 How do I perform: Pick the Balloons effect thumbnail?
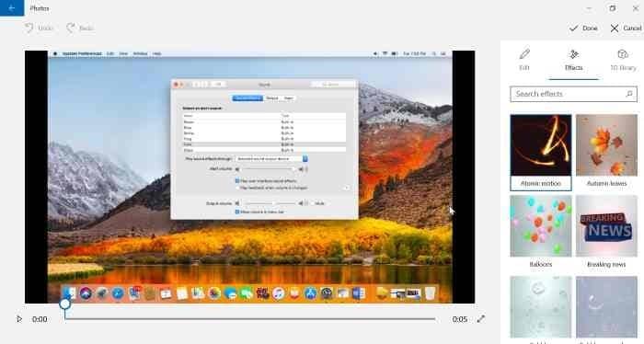point(541,225)
